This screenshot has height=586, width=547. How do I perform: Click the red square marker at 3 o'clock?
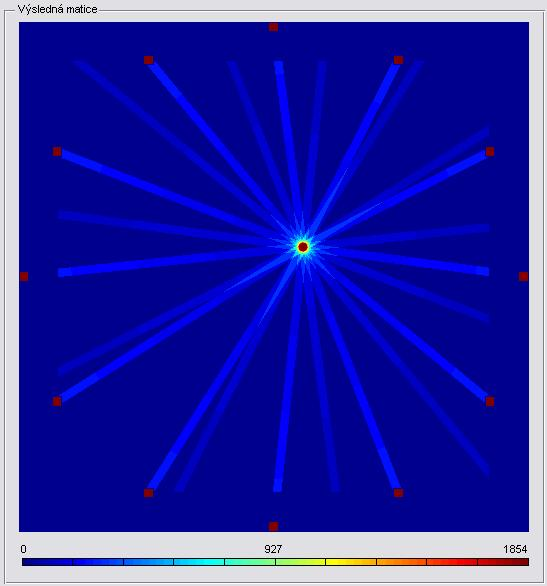tap(523, 276)
